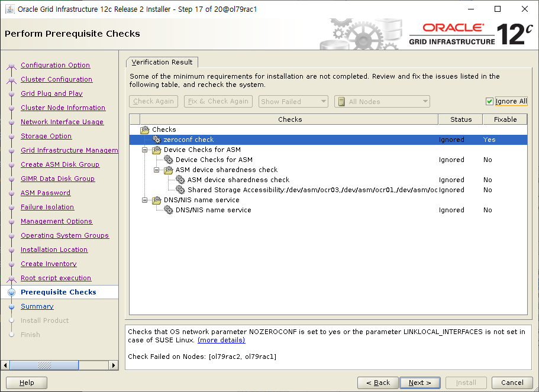539x392 pixels.
Task: Click the Back button
Action: coord(378,383)
